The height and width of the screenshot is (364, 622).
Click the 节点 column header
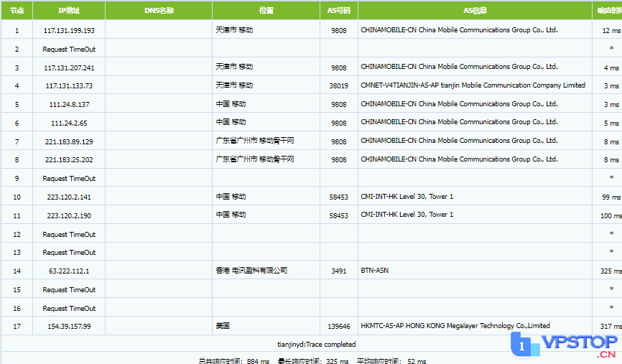[x=17, y=10]
